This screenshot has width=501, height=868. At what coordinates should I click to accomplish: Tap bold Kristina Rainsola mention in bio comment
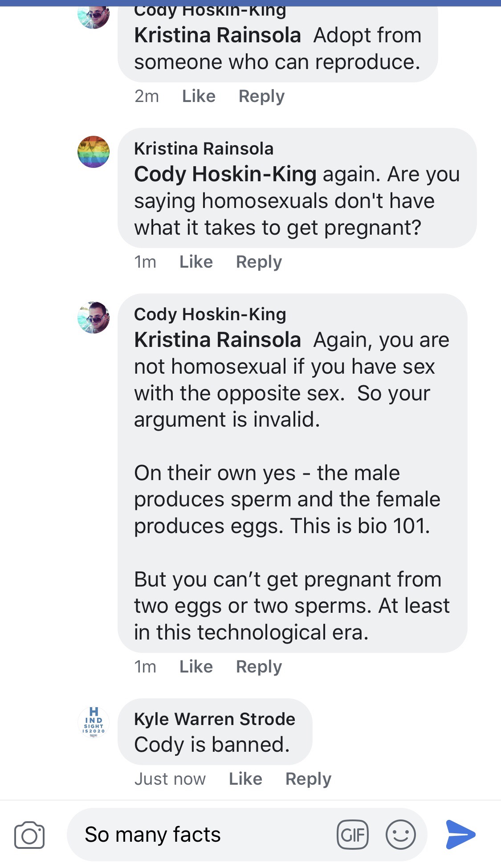point(217,340)
